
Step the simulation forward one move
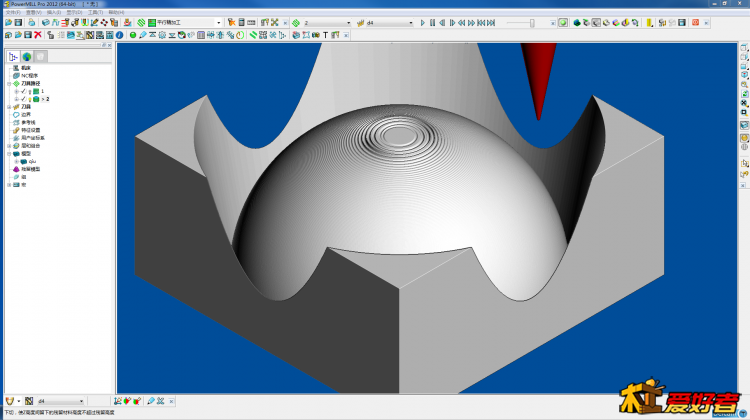[452, 22]
